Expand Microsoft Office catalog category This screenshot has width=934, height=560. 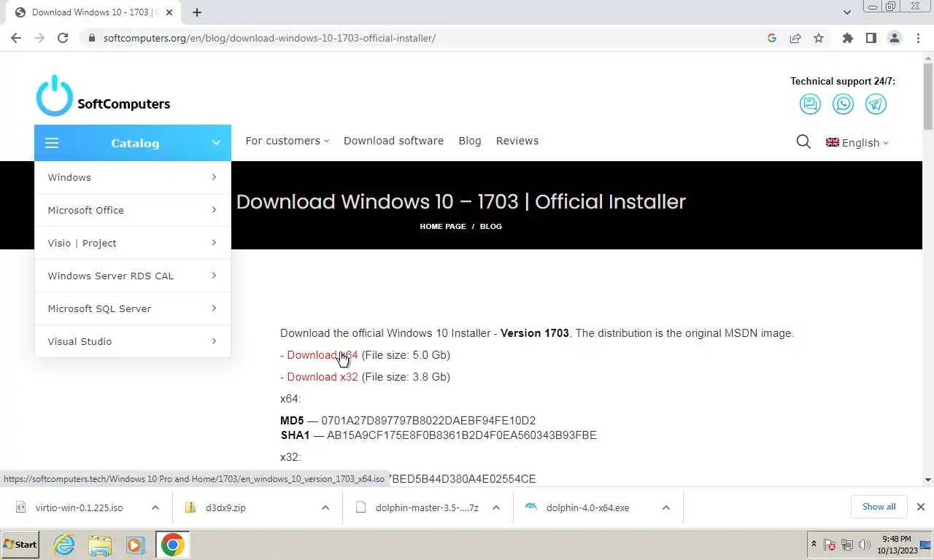[133, 210]
